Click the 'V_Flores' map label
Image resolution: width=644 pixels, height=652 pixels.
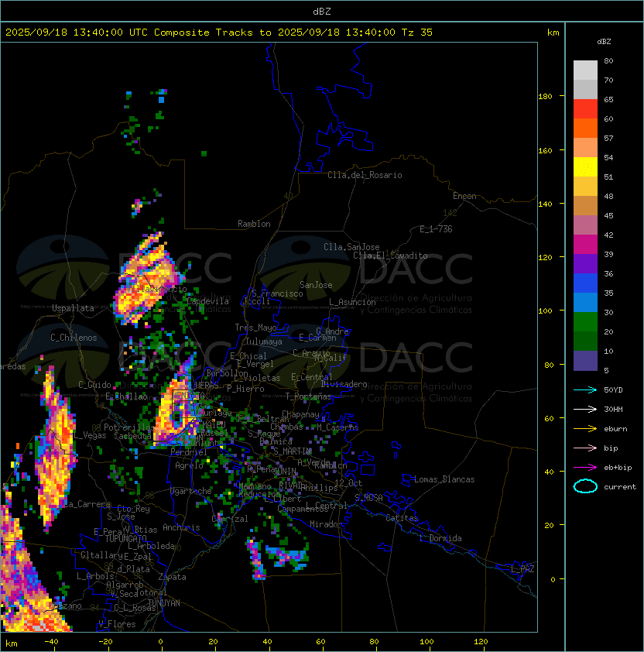click(117, 624)
